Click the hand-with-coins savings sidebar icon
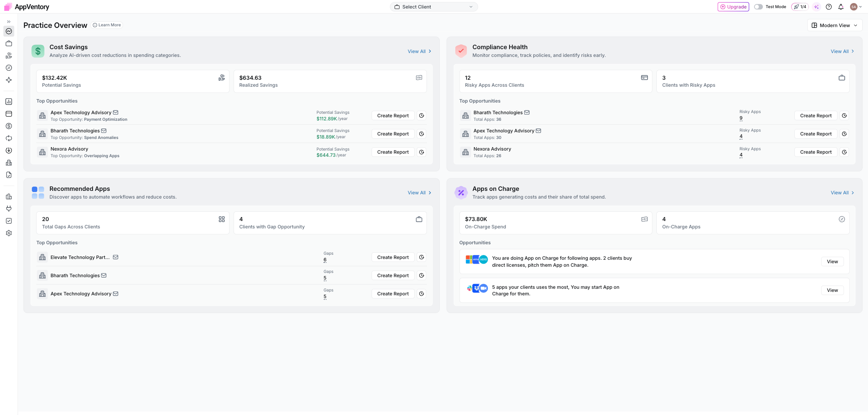The image size is (868, 415). pyautogui.click(x=9, y=56)
